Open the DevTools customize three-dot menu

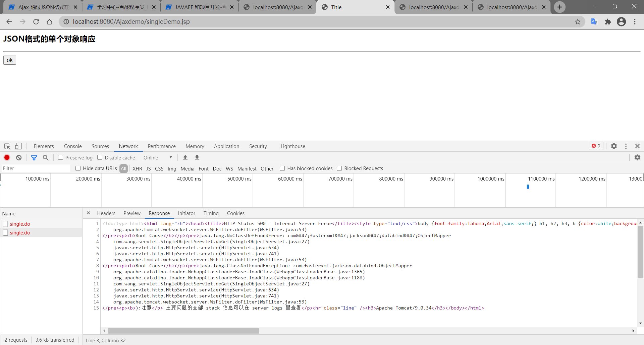coord(626,146)
